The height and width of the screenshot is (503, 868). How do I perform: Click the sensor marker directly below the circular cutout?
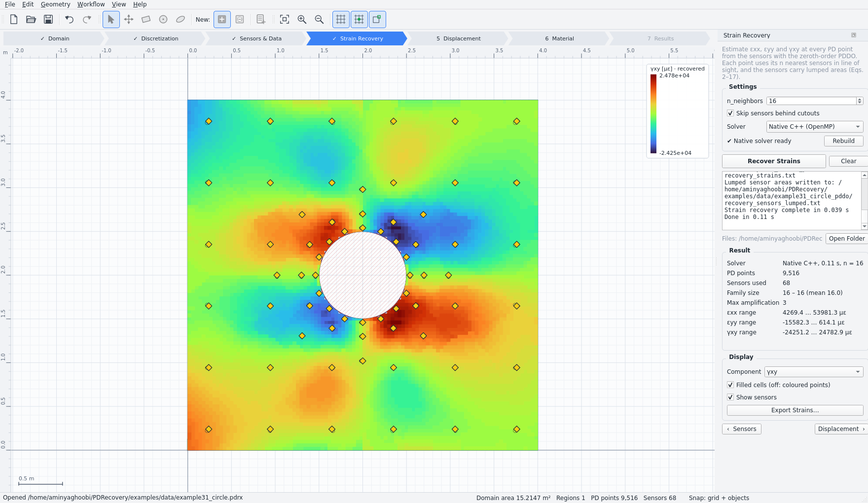coord(362,323)
